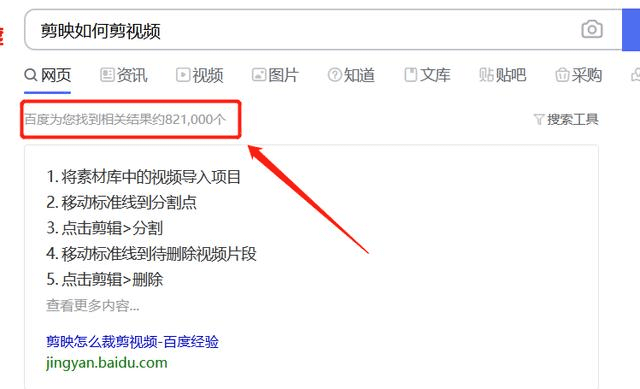This screenshot has height=389, width=640.
Task: Open the 文库 tab
Action: 427,75
